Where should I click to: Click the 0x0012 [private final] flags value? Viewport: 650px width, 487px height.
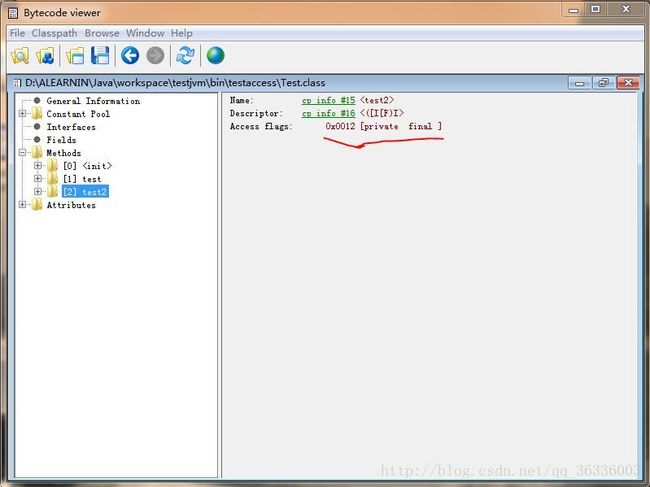pyautogui.click(x=383, y=126)
